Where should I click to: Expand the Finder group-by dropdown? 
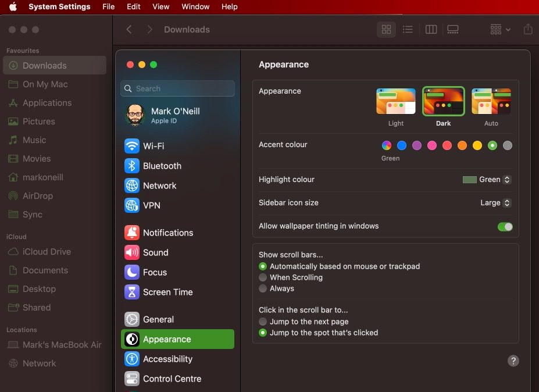point(500,29)
